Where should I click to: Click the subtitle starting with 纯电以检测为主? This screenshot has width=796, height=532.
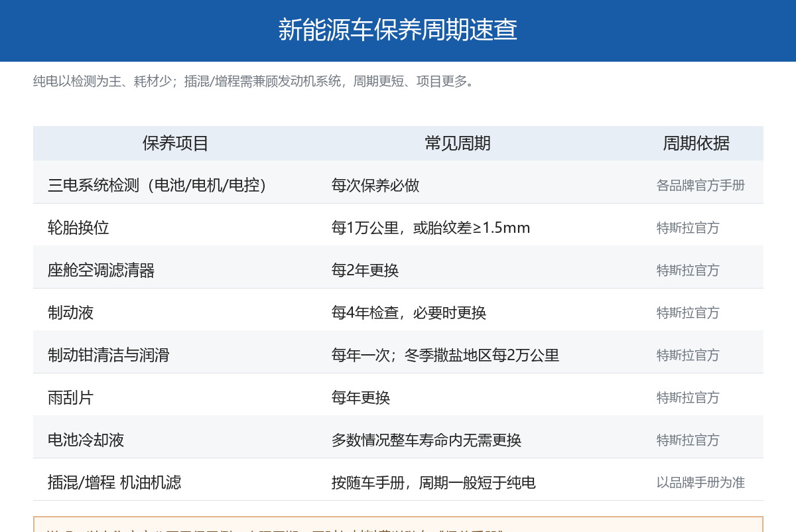(x=254, y=82)
